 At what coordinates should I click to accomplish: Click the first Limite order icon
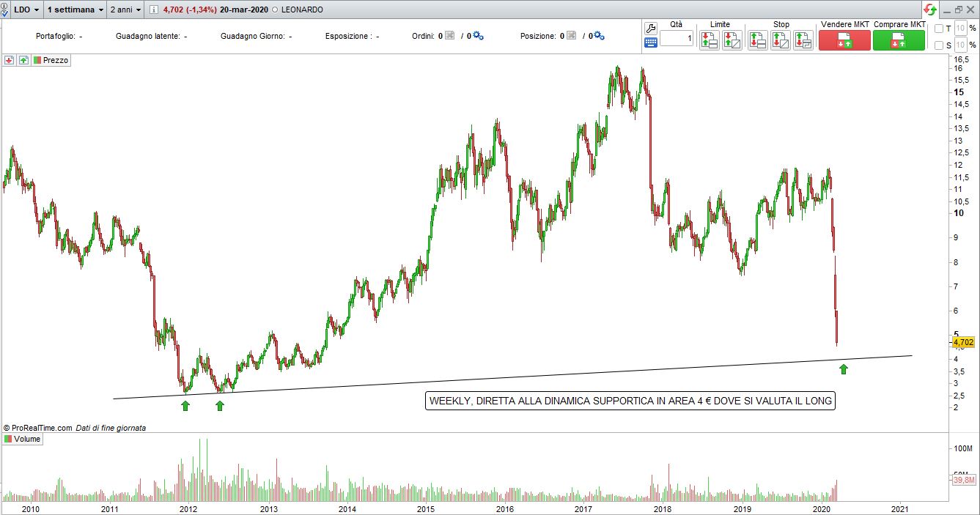click(x=709, y=40)
